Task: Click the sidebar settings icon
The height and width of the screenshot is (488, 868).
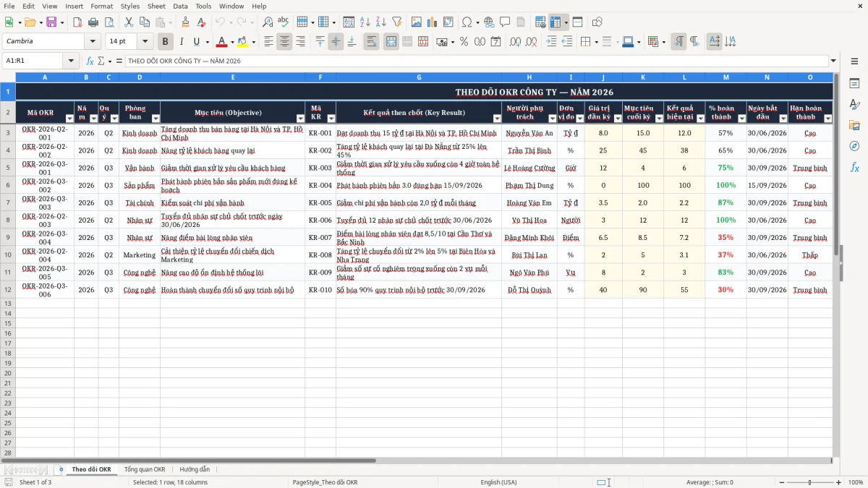Action: [854, 61]
